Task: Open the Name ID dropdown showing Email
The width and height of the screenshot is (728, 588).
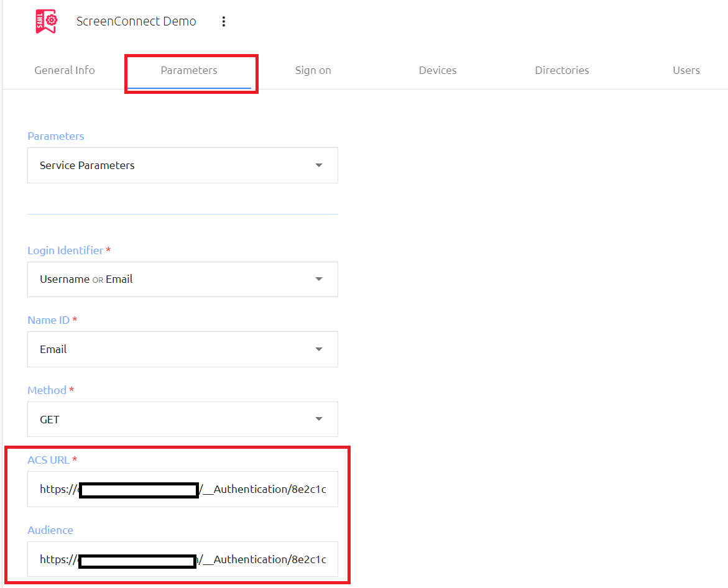Action: point(182,349)
